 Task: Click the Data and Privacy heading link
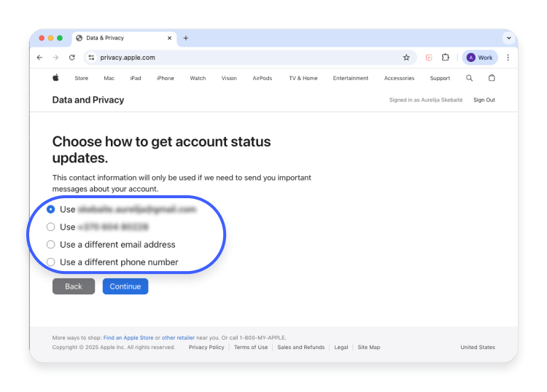[88, 100]
